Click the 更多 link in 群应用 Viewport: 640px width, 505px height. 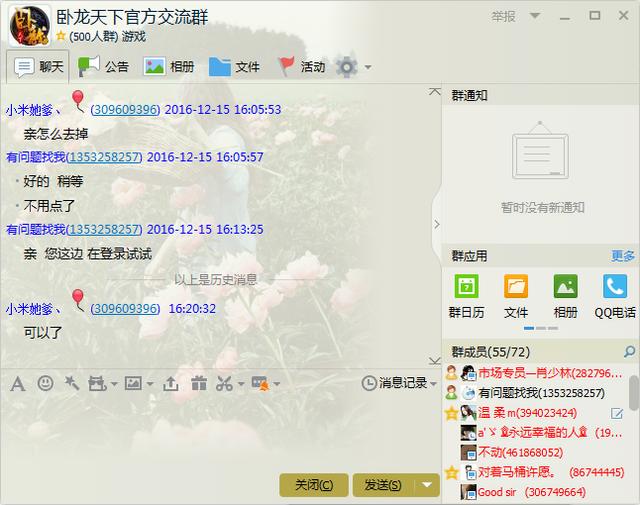[x=623, y=256]
